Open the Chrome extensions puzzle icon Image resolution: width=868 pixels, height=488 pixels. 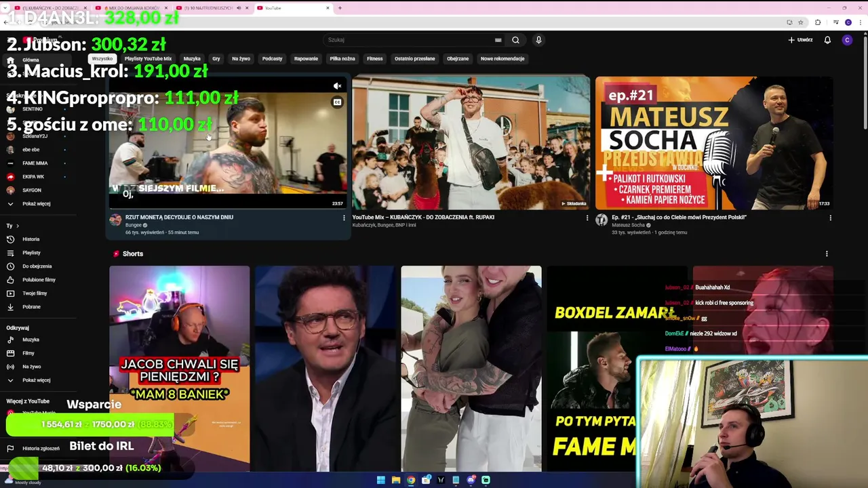point(818,22)
